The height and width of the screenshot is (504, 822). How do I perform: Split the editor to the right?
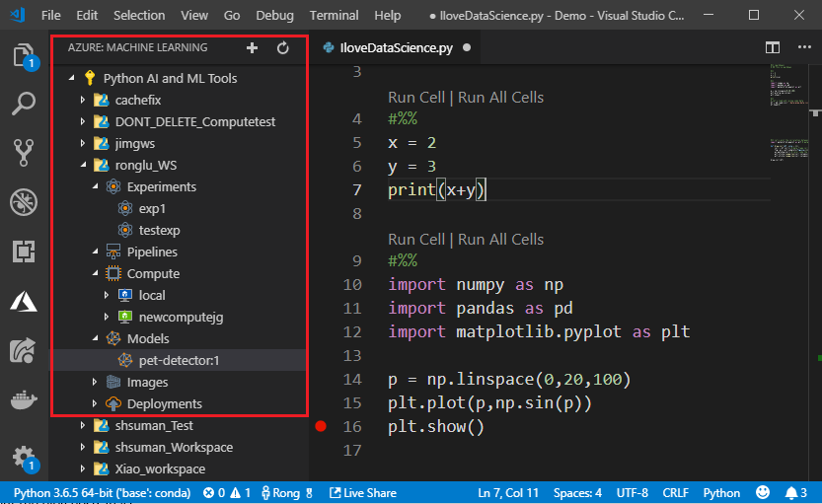click(x=773, y=47)
